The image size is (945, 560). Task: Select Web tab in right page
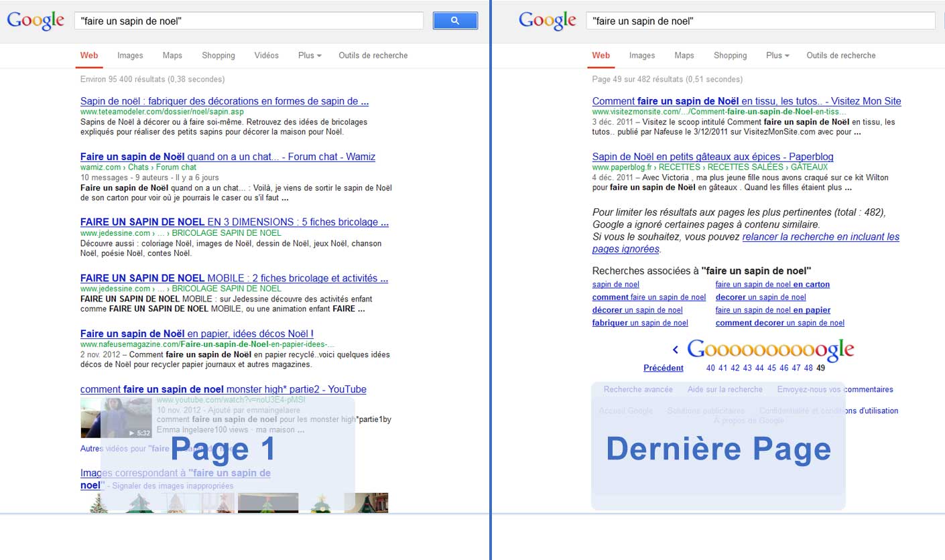(x=601, y=56)
